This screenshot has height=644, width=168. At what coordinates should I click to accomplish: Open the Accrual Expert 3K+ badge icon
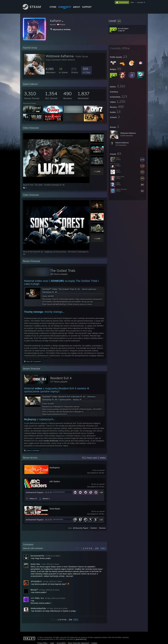[113, 29]
